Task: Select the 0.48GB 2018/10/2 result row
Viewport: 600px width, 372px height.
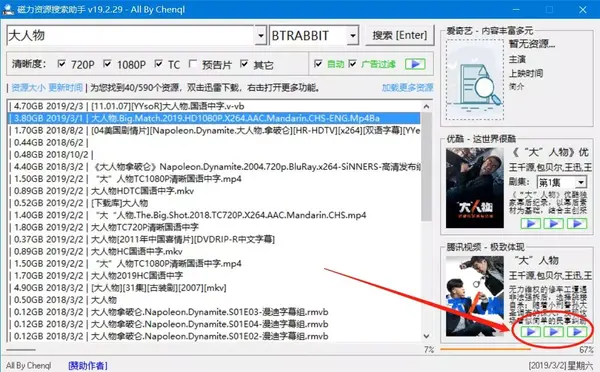Action: click(214, 155)
